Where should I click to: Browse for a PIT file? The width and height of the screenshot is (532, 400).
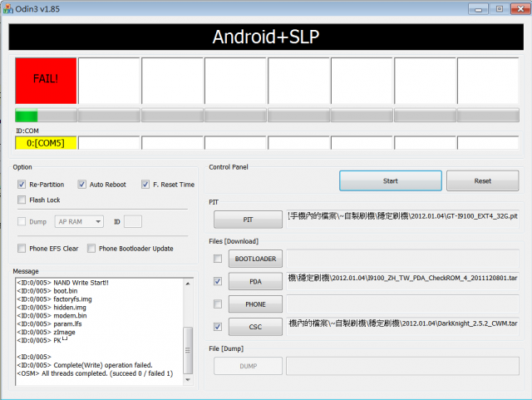(x=248, y=220)
